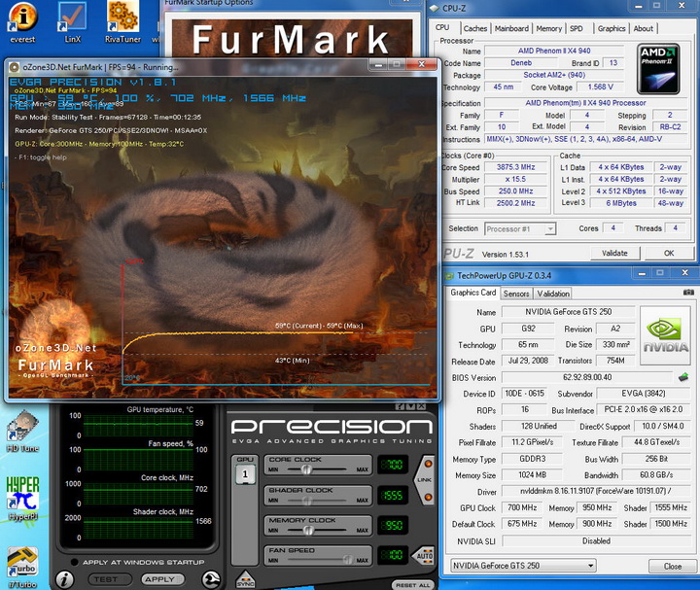Viewport: 700px width, 590px height.
Task: Click the Fan speed monitoring graph
Action: 138,460
